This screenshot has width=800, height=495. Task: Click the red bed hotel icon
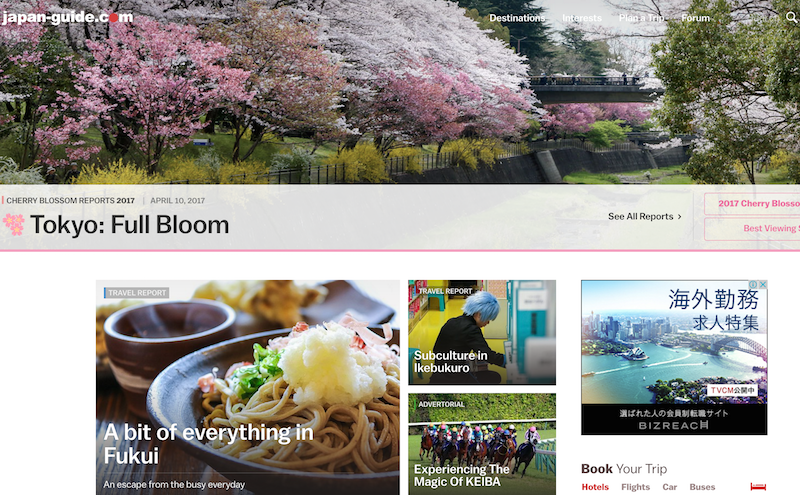coord(758,487)
